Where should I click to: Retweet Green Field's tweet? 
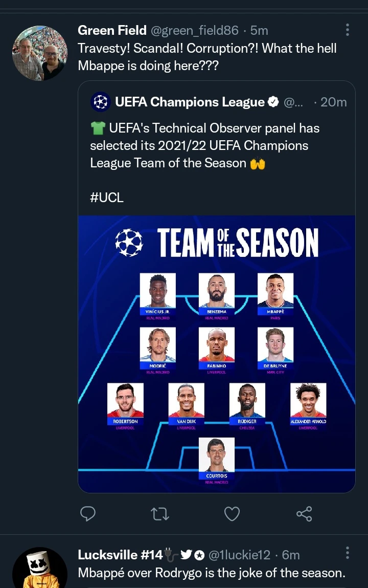(x=160, y=513)
